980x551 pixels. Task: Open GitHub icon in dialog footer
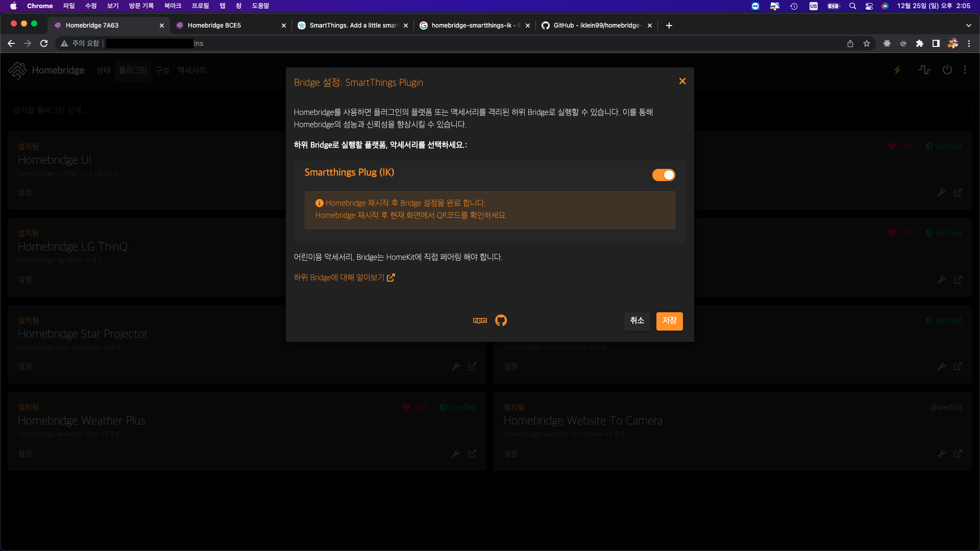(501, 320)
